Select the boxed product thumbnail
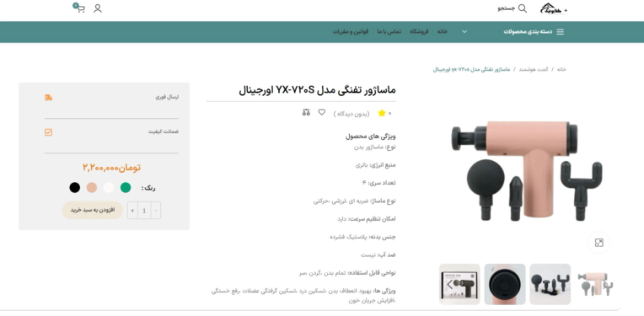Viewport: 644px width, 316px height. coord(459,284)
